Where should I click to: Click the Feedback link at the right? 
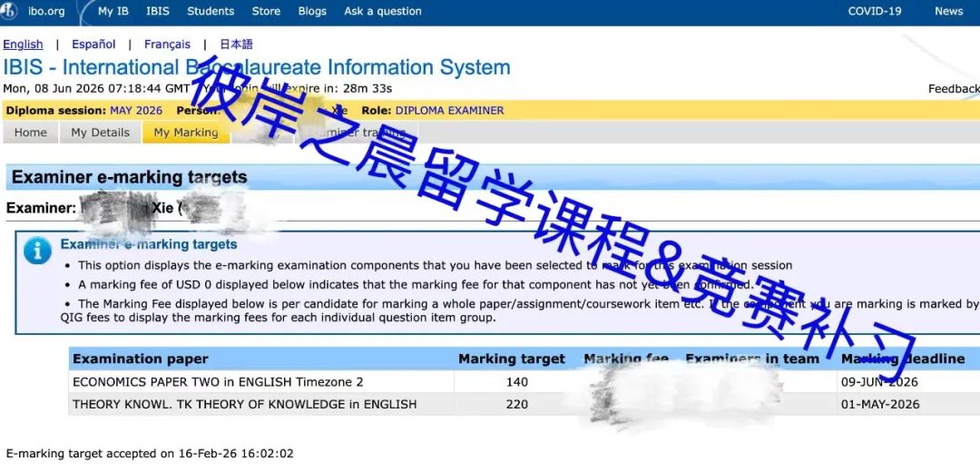coord(954,89)
